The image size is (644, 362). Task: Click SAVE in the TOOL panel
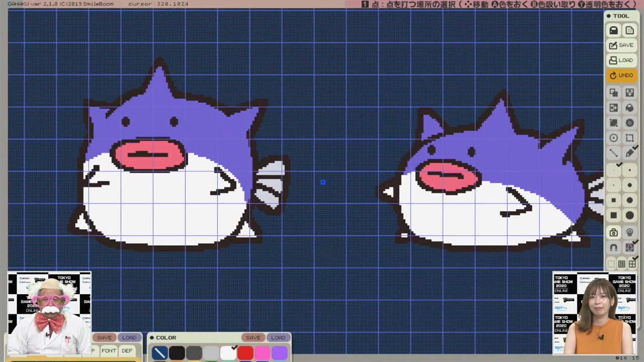tap(621, 45)
